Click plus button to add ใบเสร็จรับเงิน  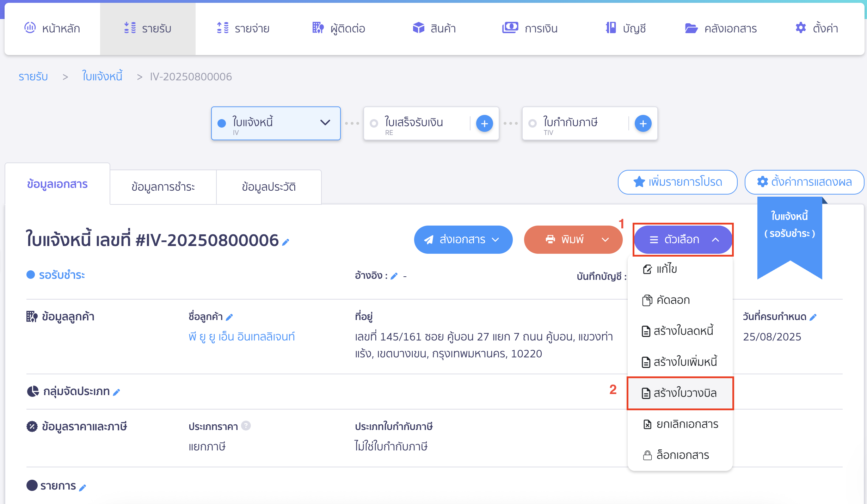pyautogui.click(x=485, y=123)
